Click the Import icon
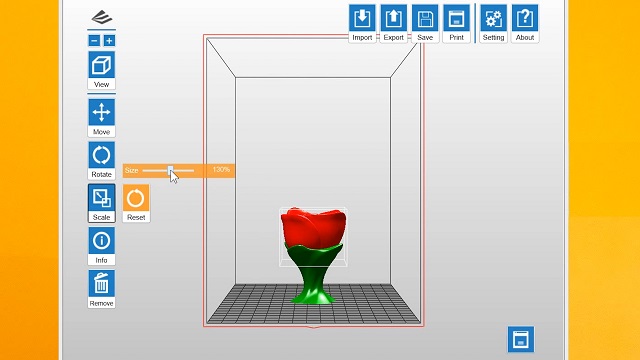The image size is (640, 360). 362,18
